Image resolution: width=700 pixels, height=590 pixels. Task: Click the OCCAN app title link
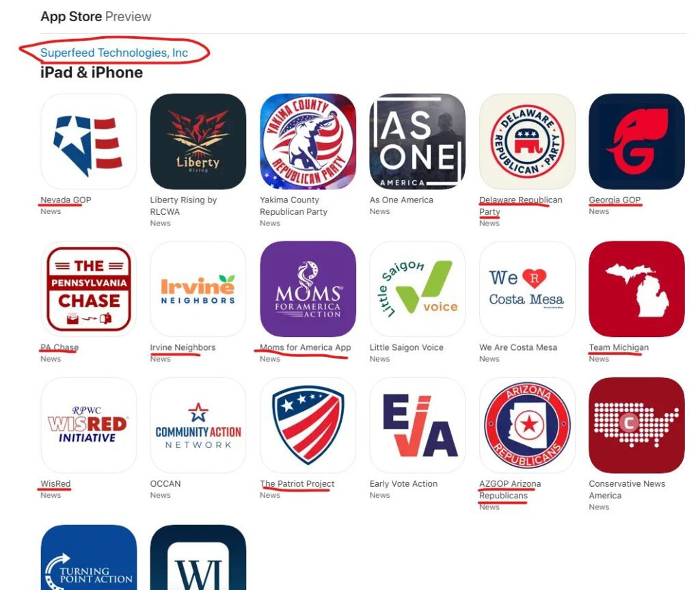pos(165,483)
